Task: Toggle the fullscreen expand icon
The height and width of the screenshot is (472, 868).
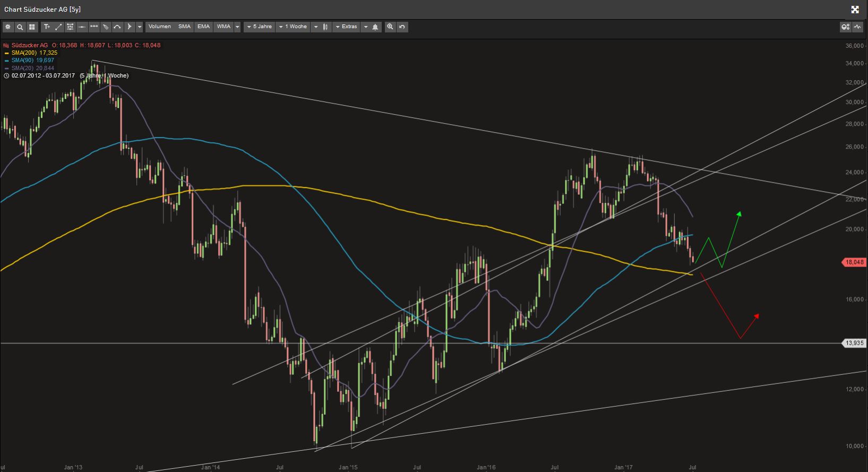Action: 855,9
